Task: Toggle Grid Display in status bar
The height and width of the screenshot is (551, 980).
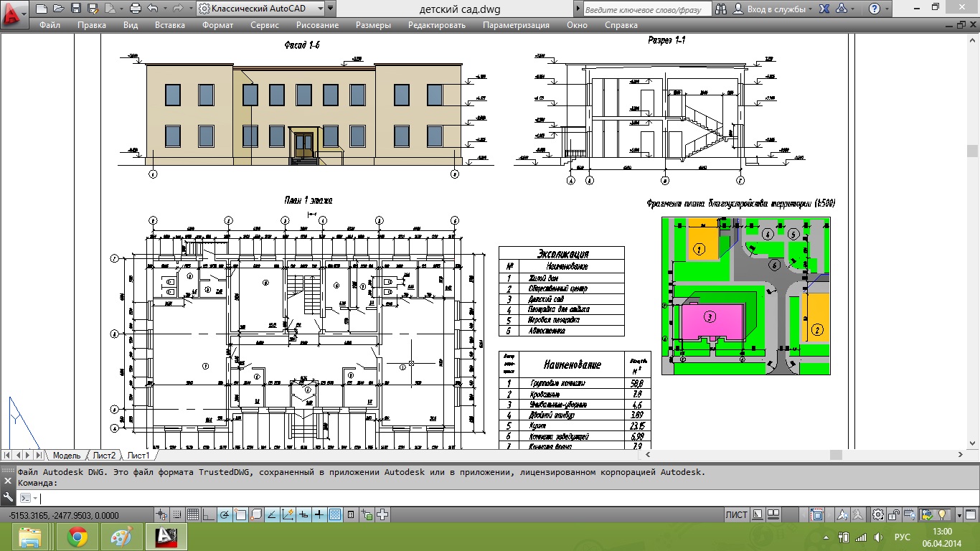Action: point(193,514)
